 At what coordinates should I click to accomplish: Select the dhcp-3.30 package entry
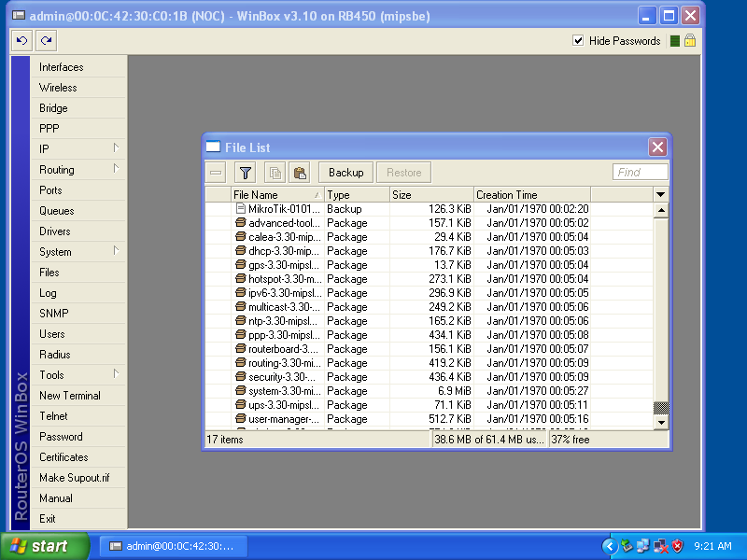(x=280, y=250)
